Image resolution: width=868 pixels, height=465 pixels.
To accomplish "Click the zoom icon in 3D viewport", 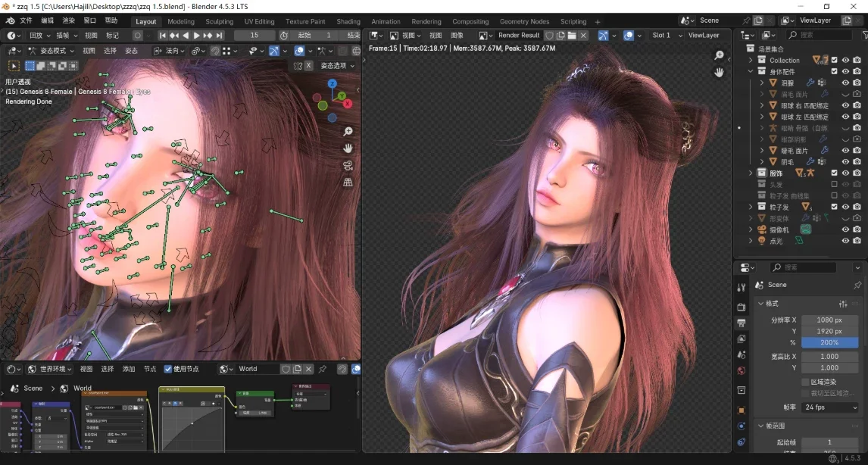I will 348,131.
